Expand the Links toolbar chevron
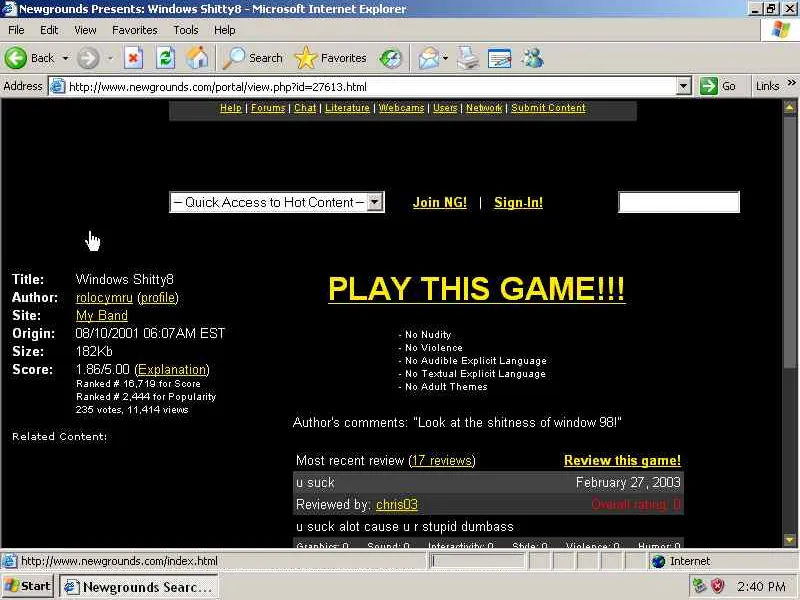This screenshot has width=800, height=600. (x=791, y=83)
